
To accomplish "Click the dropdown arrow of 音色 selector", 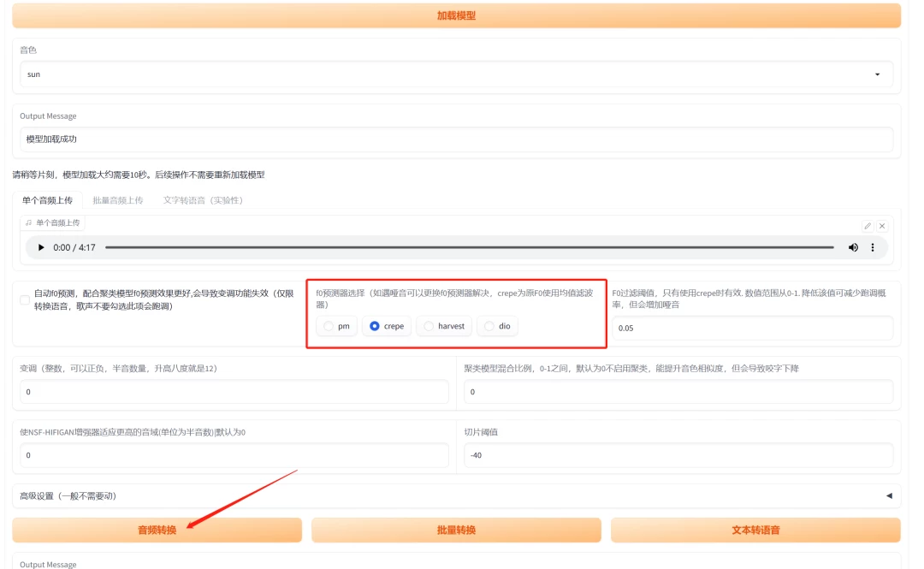I will pyautogui.click(x=877, y=74).
